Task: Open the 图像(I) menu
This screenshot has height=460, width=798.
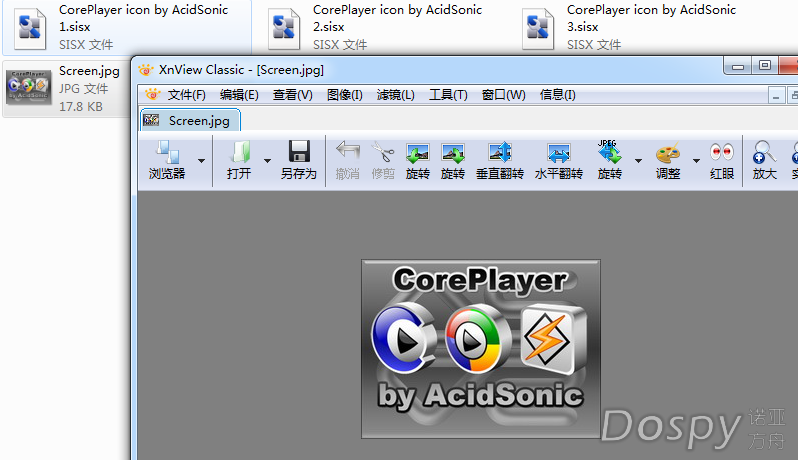Action: coord(345,95)
